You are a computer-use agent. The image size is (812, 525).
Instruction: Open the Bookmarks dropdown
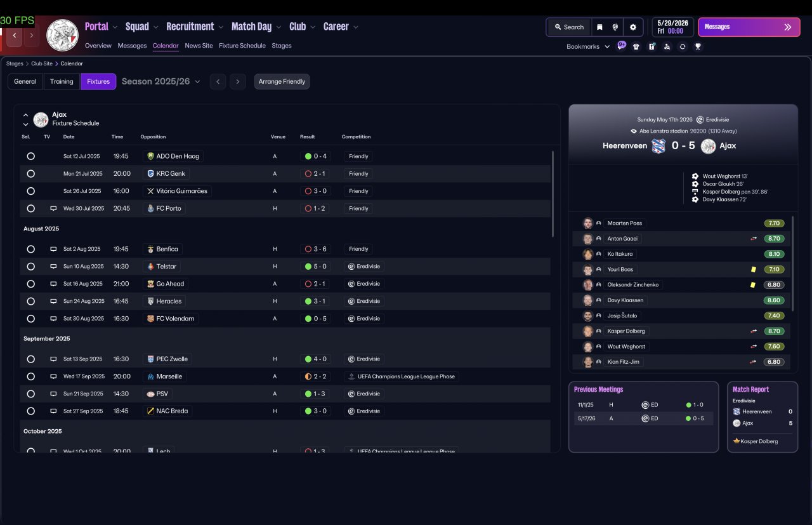click(x=588, y=46)
